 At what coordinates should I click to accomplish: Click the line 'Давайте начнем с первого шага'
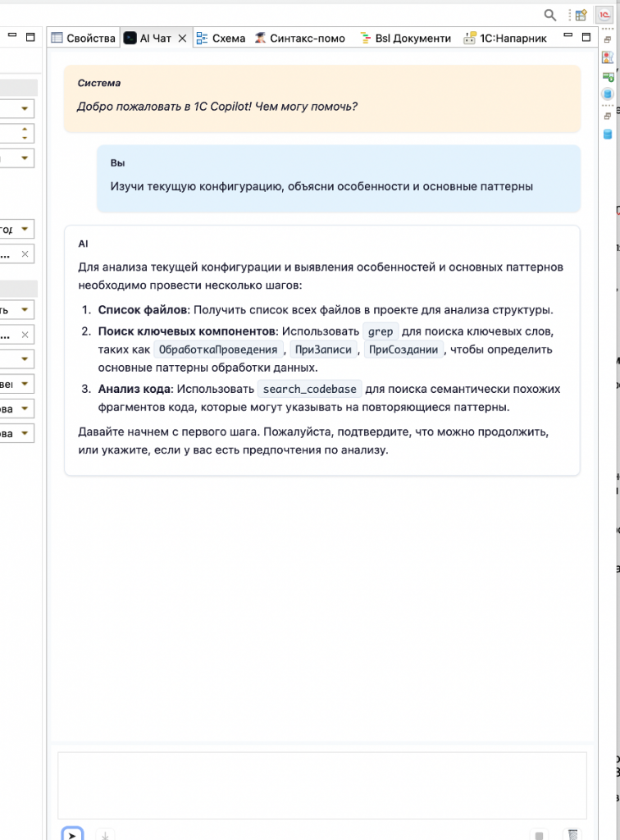(169, 431)
